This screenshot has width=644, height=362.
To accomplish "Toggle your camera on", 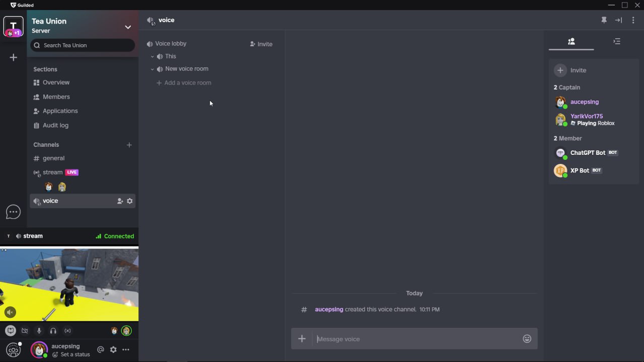I will [25, 330].
